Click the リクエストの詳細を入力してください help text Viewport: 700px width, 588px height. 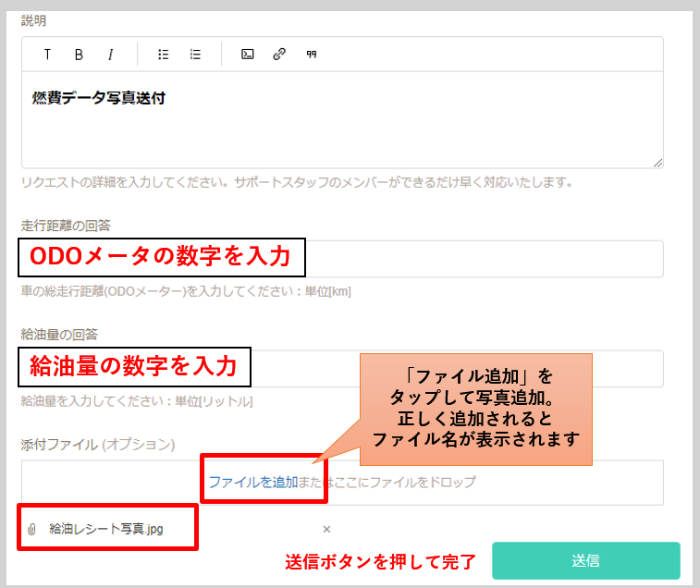coord(297,182)
